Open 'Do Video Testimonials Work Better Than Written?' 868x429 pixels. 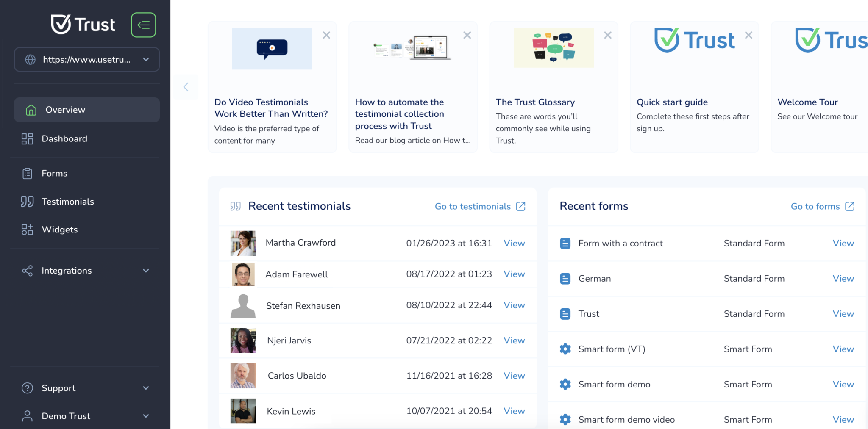271,108
